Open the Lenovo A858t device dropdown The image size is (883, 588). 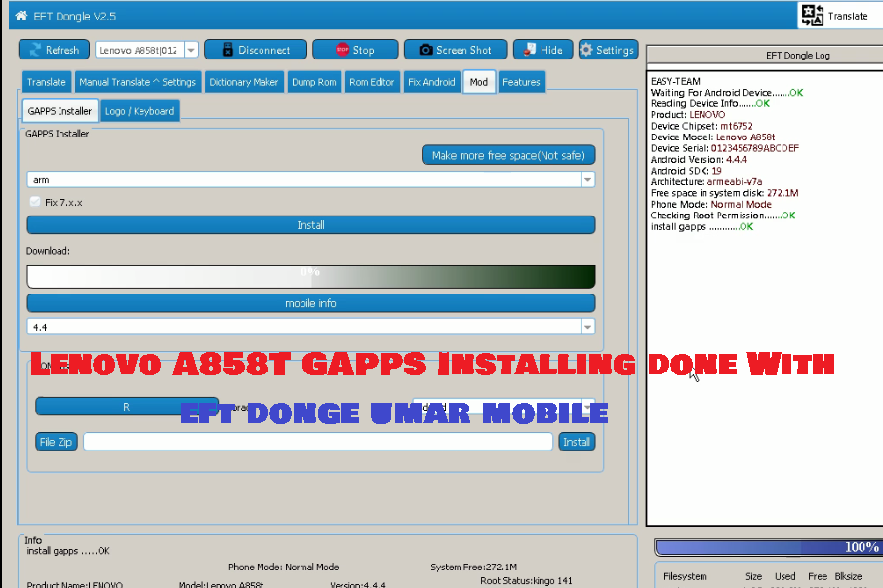pos(191,50)
